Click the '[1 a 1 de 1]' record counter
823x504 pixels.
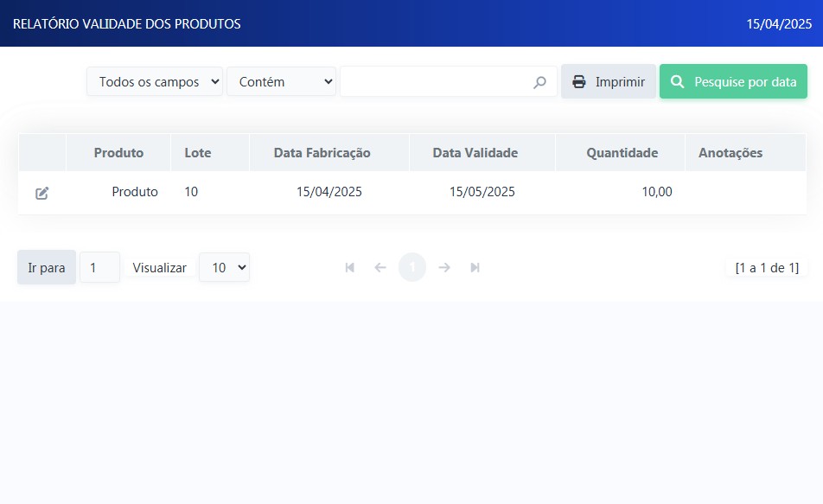tap(767, 268)
